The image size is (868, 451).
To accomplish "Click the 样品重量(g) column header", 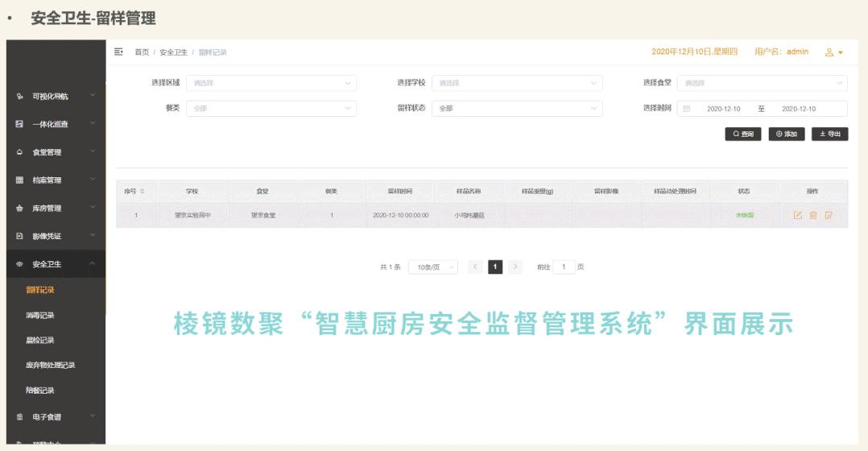I will (x=537, y=191).
